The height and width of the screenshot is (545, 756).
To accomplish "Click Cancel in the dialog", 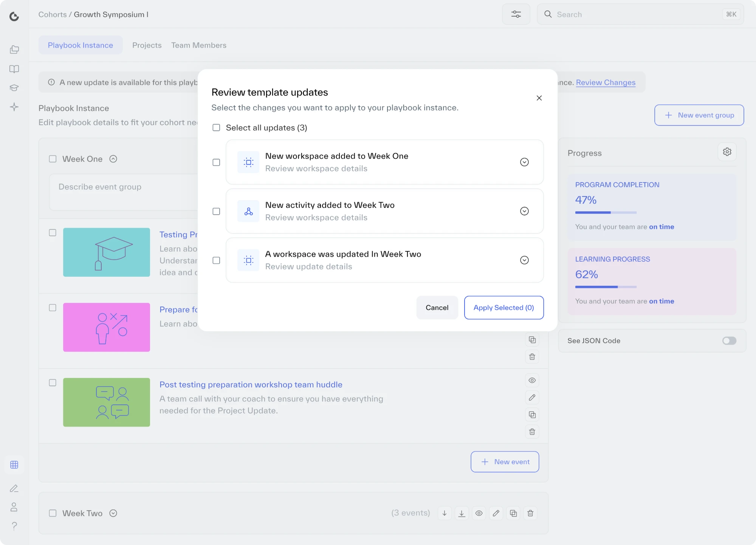I will point(437,308).
